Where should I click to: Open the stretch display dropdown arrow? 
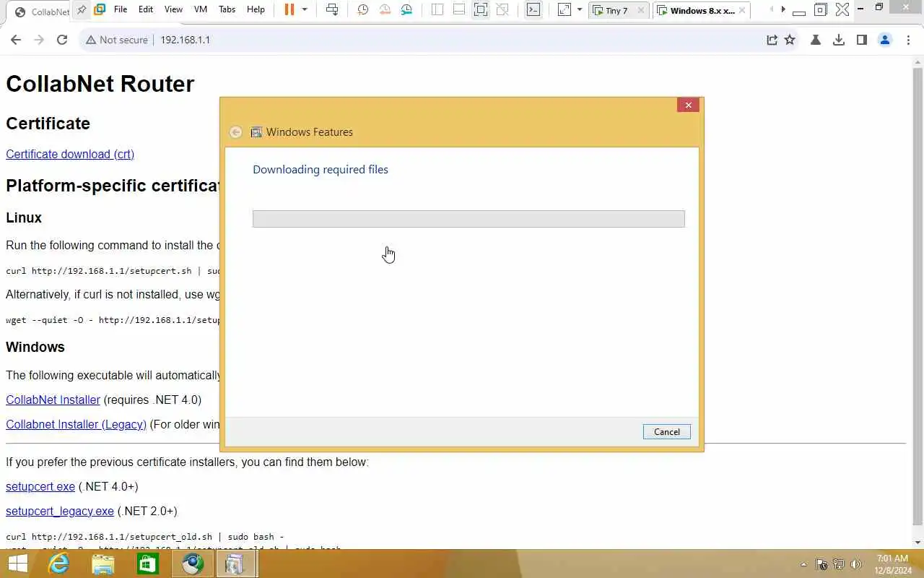(579, 10)
